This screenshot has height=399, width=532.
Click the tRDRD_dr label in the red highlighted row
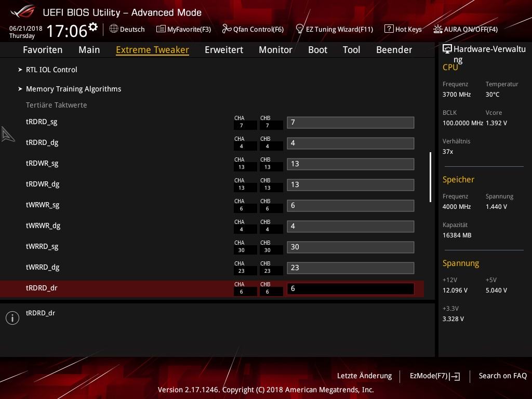click(42, 288)
